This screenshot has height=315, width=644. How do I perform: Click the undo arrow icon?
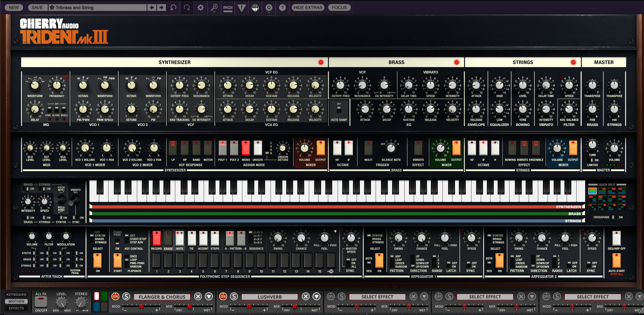[173, 8]
